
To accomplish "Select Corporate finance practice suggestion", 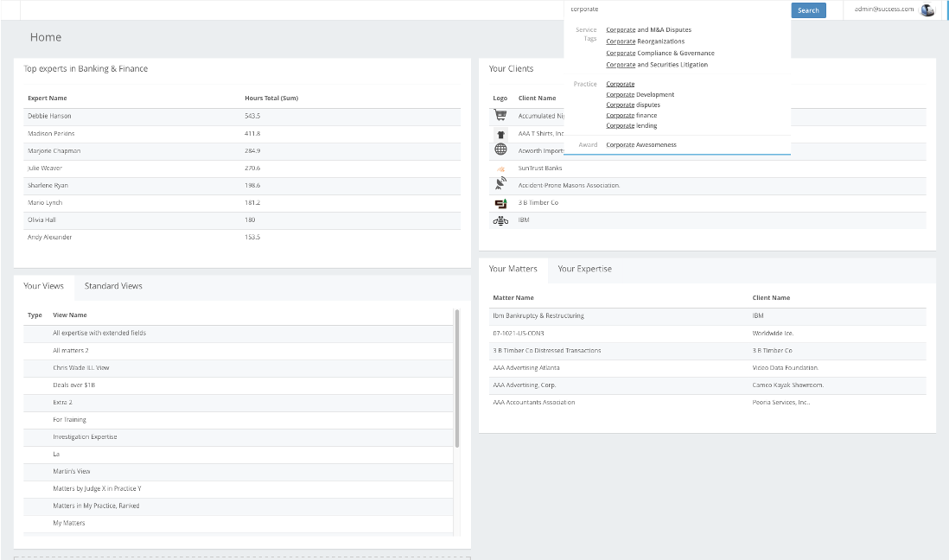I will [x=631, y=115].
